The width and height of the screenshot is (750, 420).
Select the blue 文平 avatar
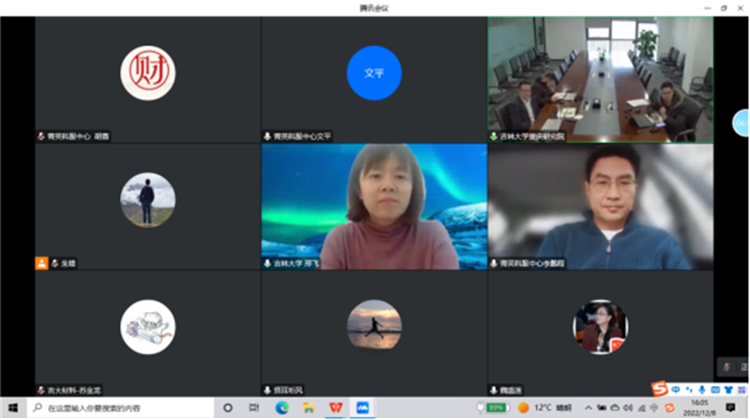click(x=374, y=73)
